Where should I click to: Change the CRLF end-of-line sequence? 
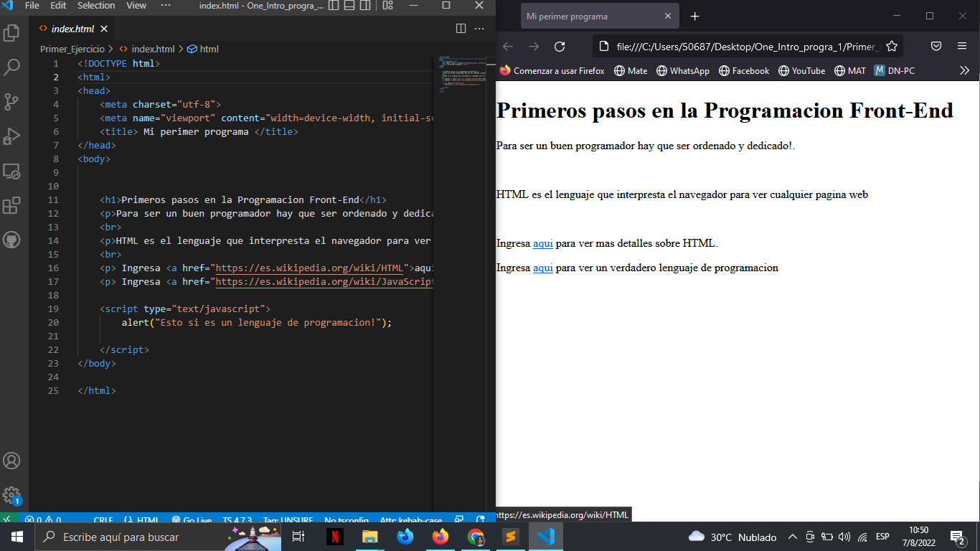(x=103, y=520)
